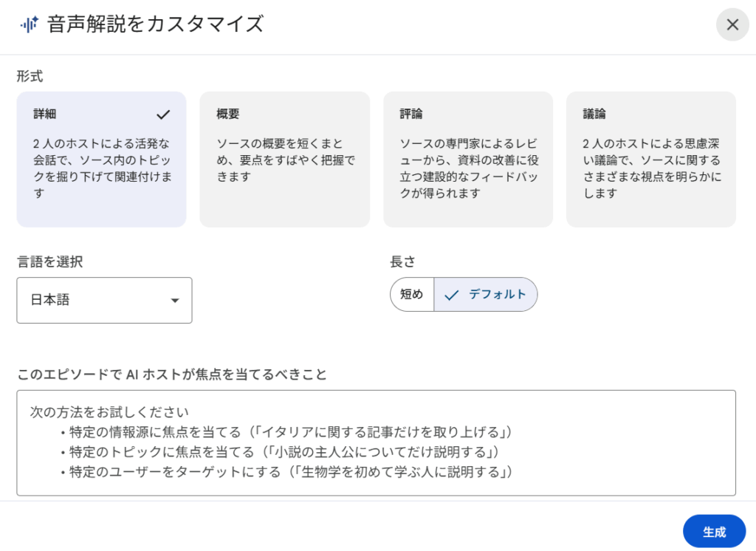Open the 日本語 language dropdown

(x=104, y=300)
